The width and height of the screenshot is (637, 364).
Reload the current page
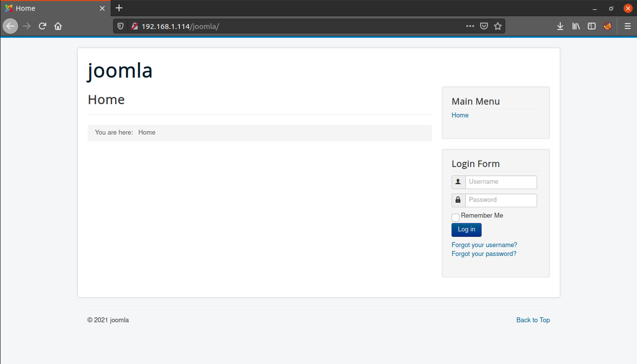coord(42,26)
